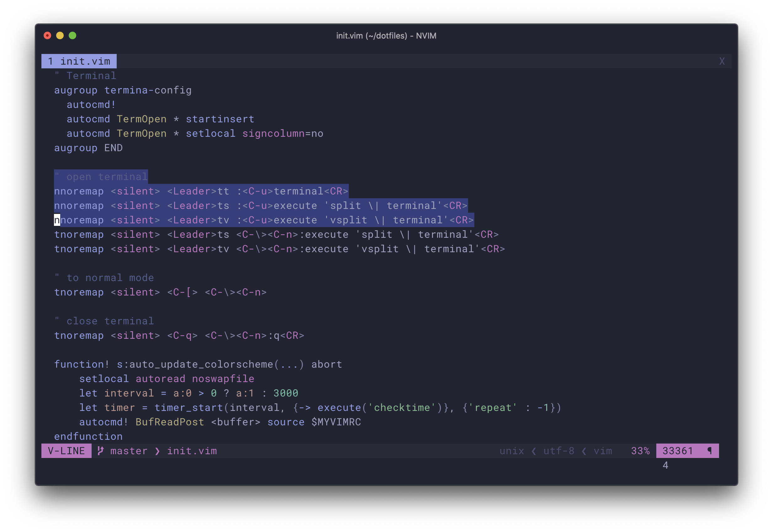The image size is (773, 532).
Task: Click the left chevron after unix
Action: (x=534, y=451)
